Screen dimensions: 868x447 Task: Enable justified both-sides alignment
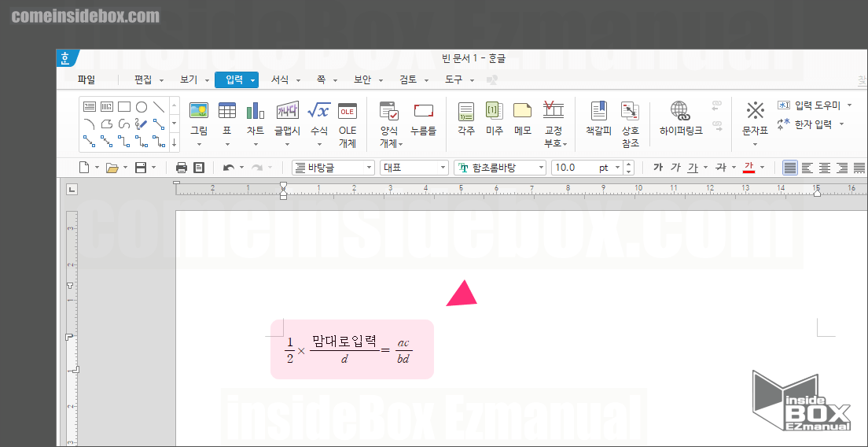pos(790,168)
